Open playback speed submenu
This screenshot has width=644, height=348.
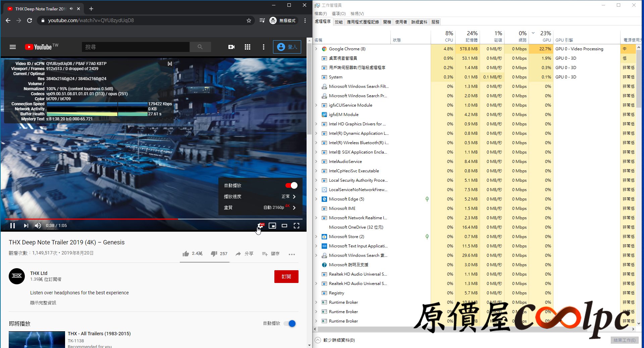pyautogui.click(x=260, y=196)
